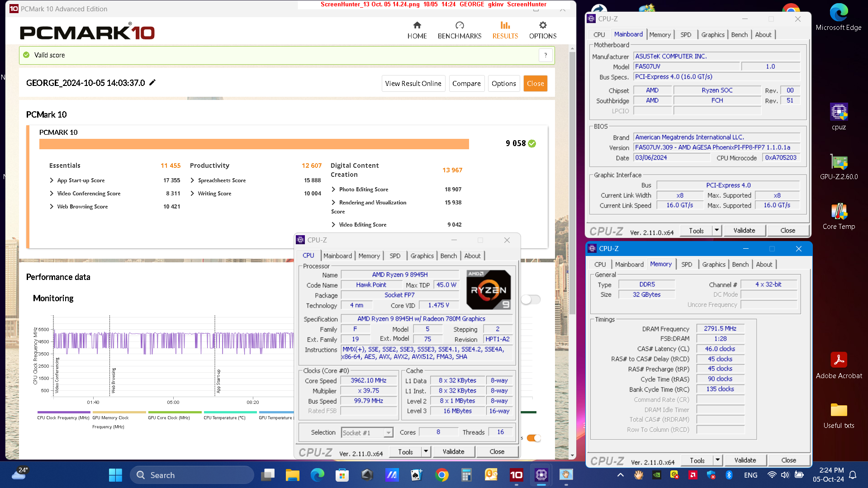This screenshot has width=868, height=488.
Task: Show hidden system tray icons
Action: click(620, 475)
